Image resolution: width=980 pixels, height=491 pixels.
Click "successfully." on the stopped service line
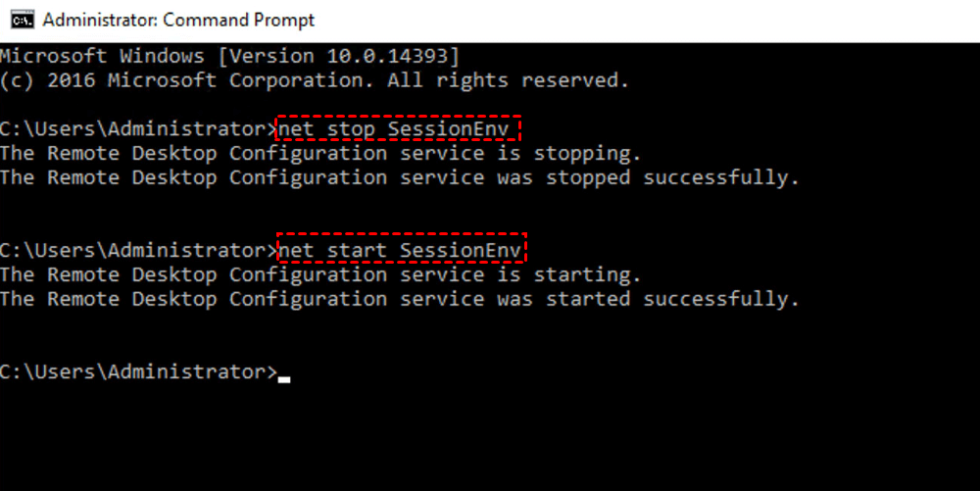(720, 178)
